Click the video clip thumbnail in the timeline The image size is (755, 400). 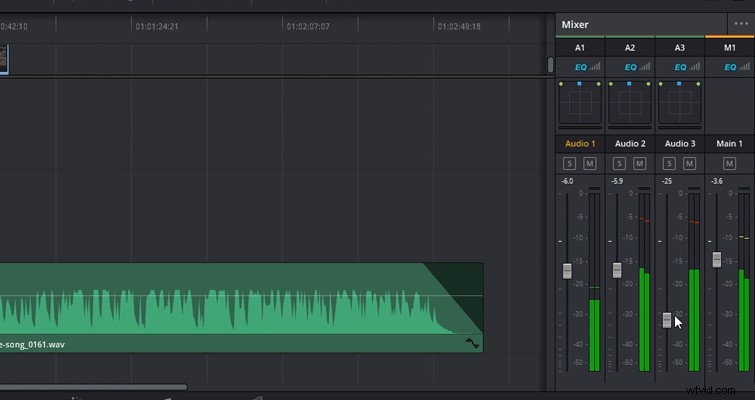click(4, 59)
